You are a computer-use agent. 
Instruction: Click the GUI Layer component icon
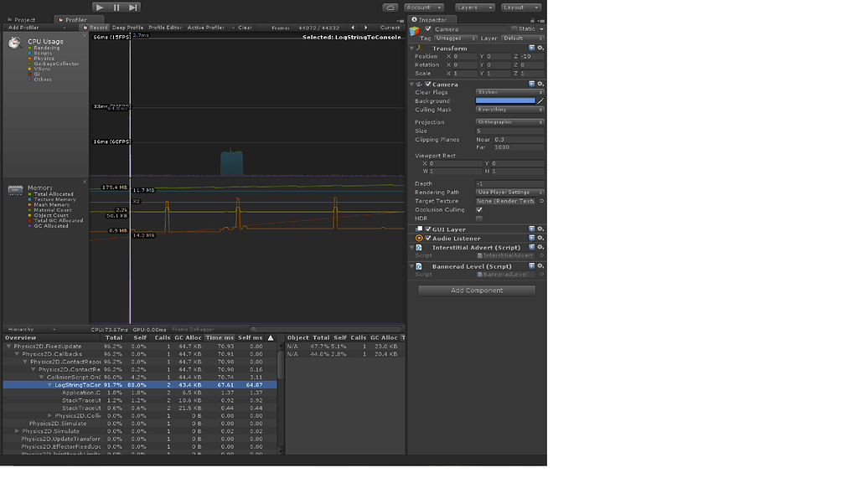click(418, 228)
